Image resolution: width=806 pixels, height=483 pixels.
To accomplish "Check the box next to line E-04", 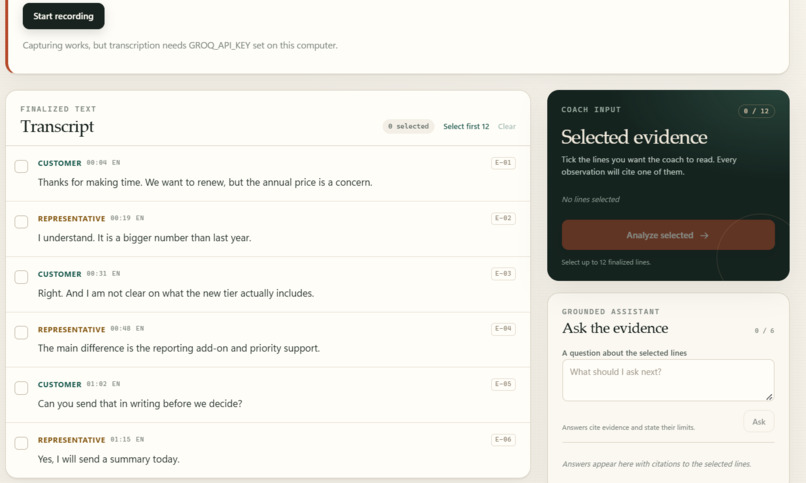I will point(21,332).
